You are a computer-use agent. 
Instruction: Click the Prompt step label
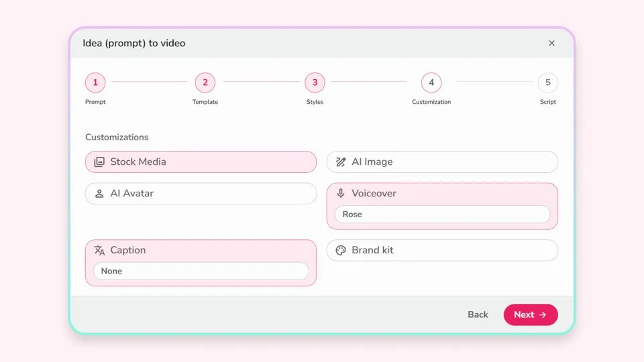click(95, 102)
